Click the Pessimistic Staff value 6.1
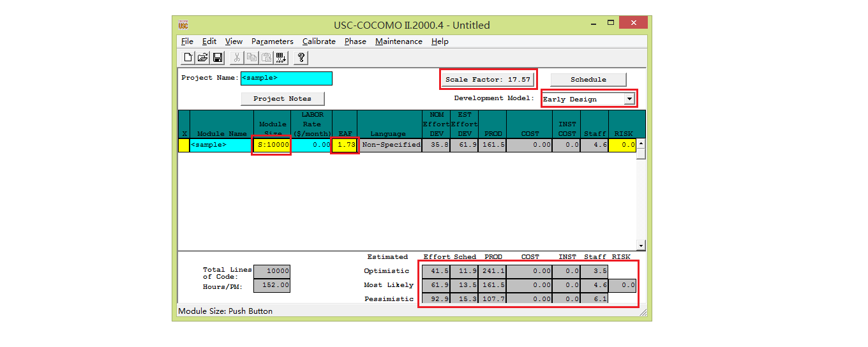This screenshot has width=868, height=347. pos(595,299)
